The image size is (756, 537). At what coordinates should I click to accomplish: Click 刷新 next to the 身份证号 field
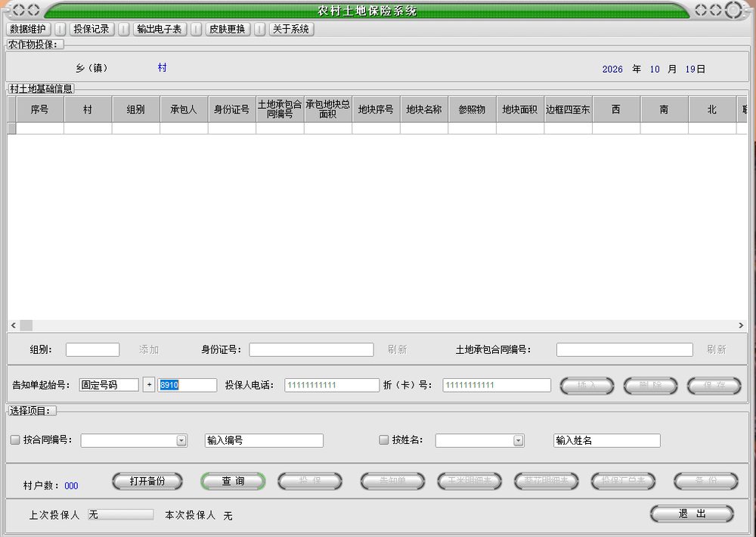coord(398,349)
